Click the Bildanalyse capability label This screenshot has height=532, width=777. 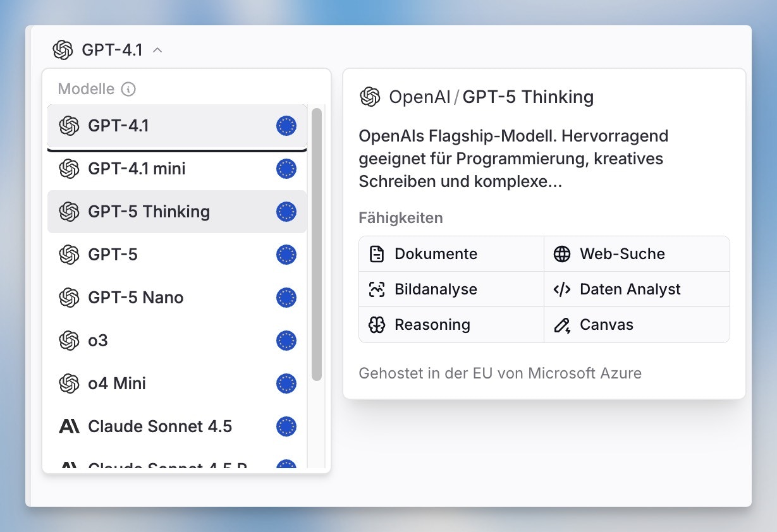click(436, 289)
